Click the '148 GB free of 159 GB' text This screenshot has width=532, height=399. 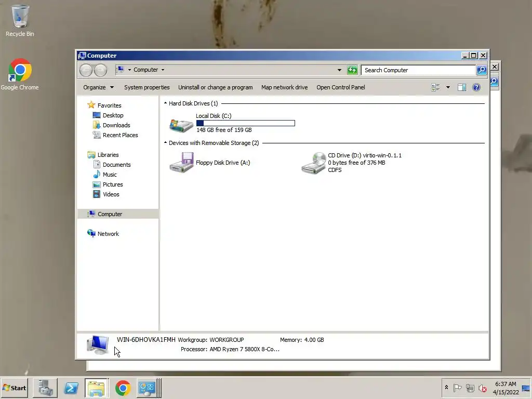(224, 130)
